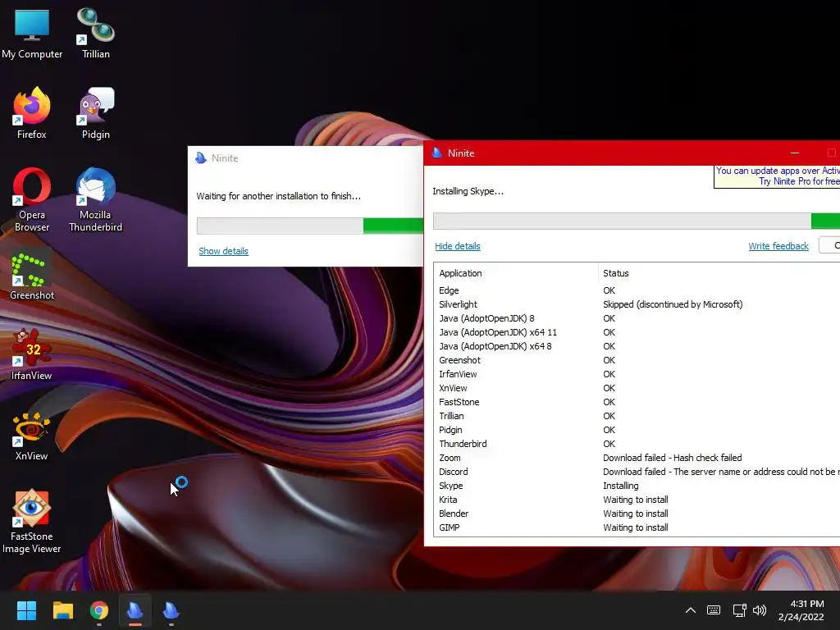The height and width of the screenshot is (630, 840).
Task: Click Show details in the background Ninite window
Action: tap(223, 251)
